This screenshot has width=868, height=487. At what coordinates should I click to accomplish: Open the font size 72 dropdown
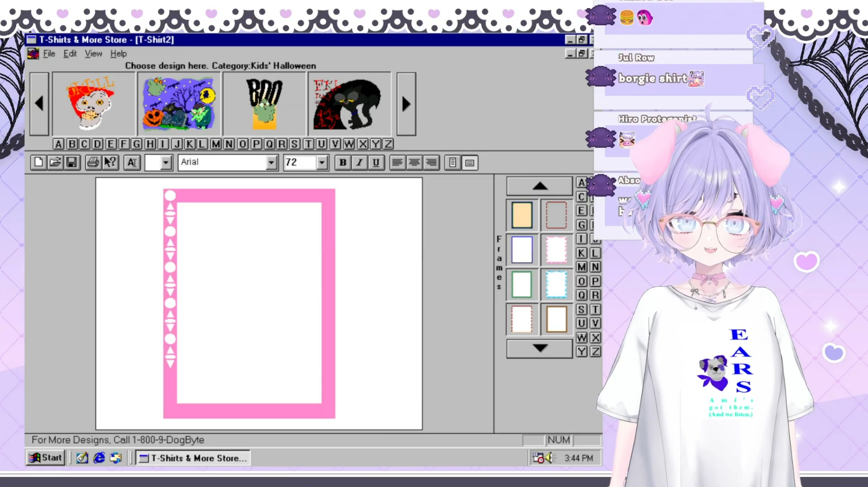(322, 162)
